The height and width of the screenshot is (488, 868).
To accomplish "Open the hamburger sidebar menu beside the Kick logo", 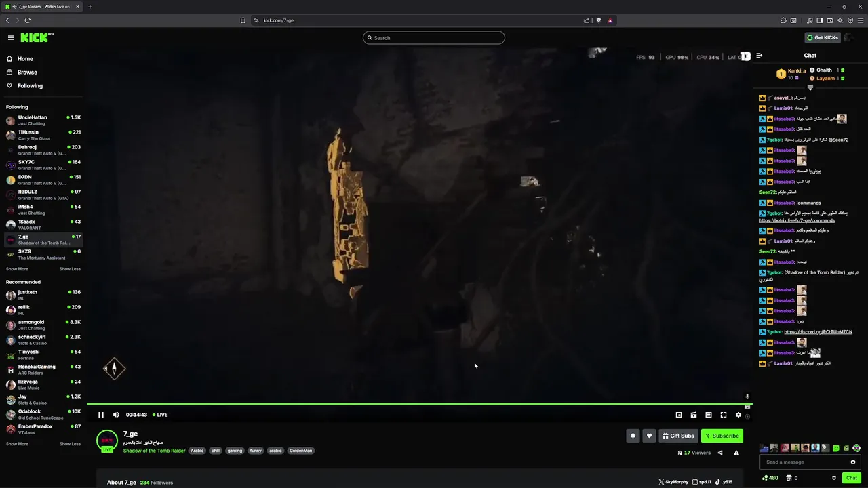I will [11, 38].
